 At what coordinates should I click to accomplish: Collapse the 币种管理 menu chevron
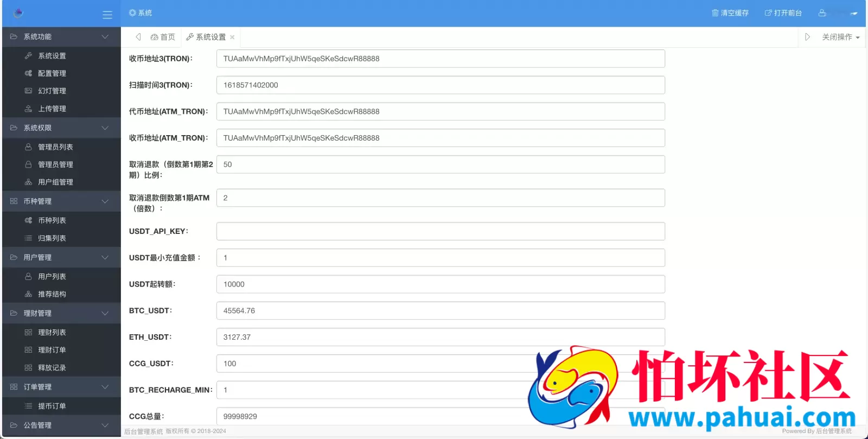[105, 201]
